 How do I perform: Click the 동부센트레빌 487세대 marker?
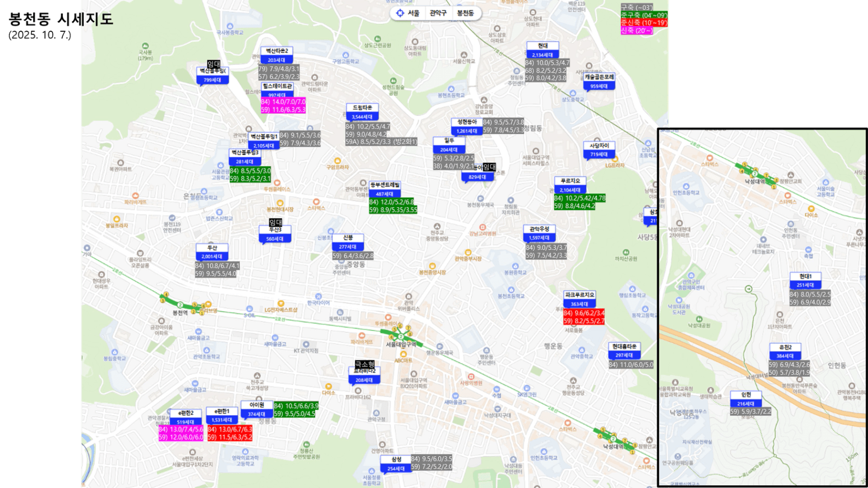385,190
